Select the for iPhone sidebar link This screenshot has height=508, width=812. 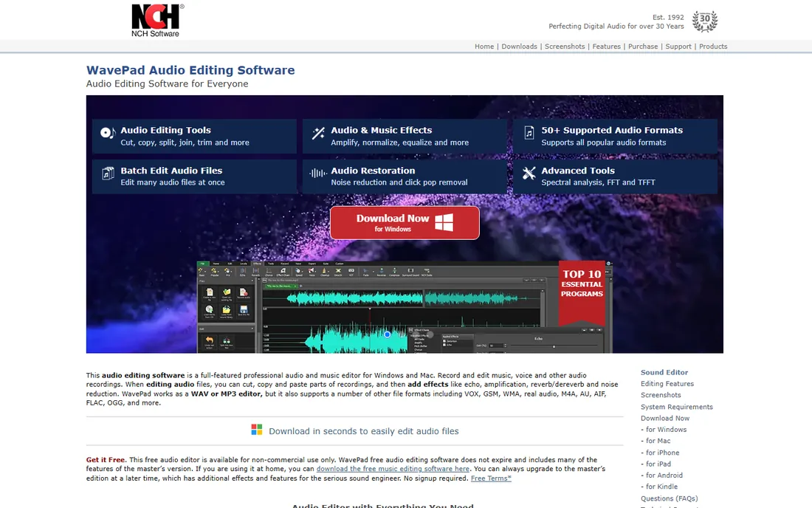click(x=662, y=453)
